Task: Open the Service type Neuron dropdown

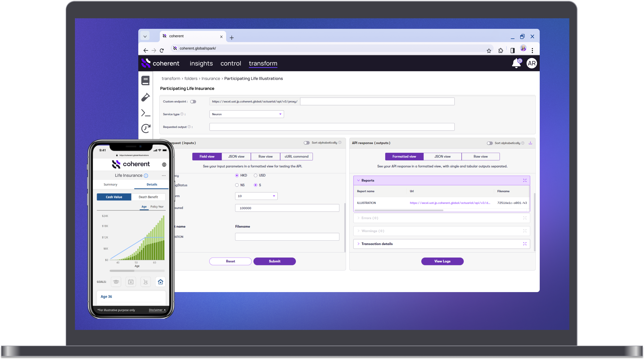Action: point(246,114)
